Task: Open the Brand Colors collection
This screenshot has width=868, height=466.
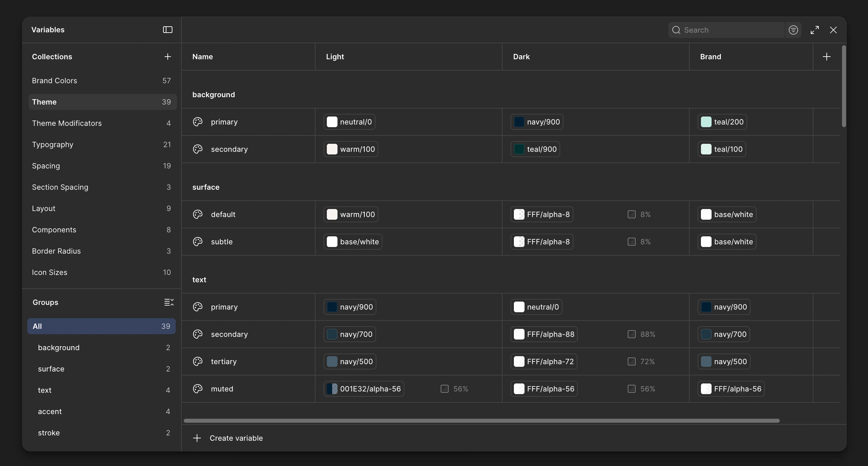Action: pyautogui.click(x=103, y=81)
